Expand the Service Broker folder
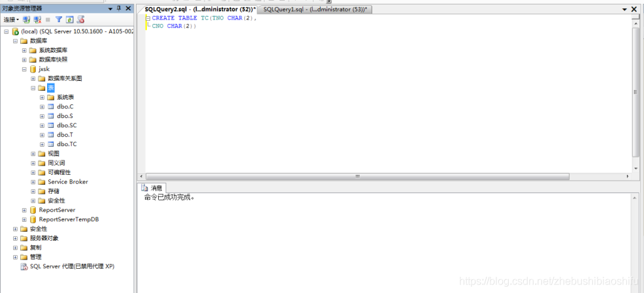This screenshot has height=293, width=644. [33, 182]
